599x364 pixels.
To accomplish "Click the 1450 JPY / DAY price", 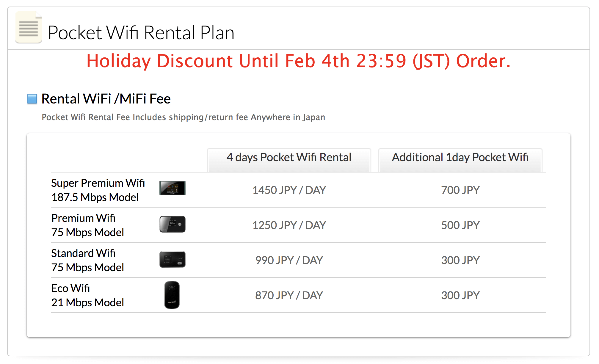I will 289,190.
